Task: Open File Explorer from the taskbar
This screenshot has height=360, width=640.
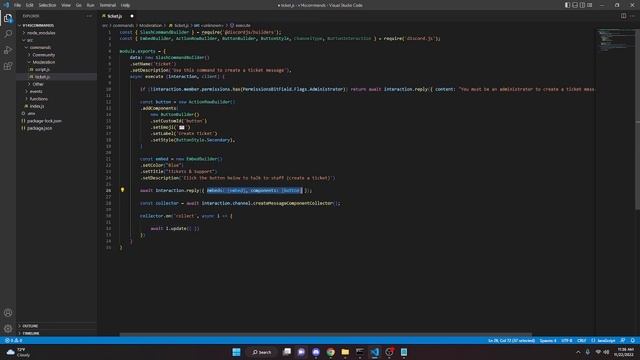Action: click(345, 352)
